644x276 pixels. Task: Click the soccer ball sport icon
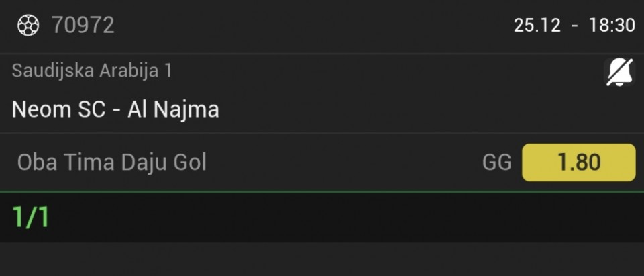pos(28,26)
